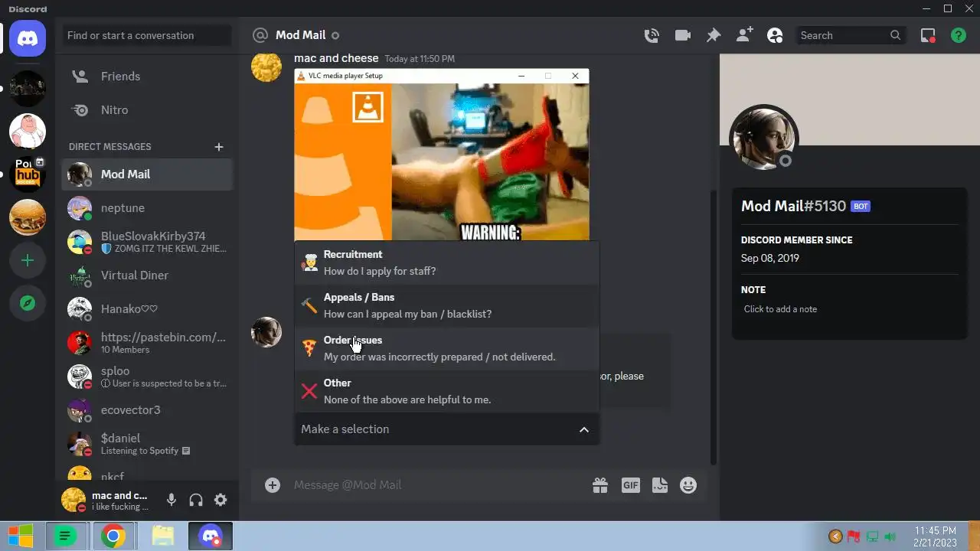The height and width of the screenshot is (551, 980).
Task: Open $daniel direct message
Action: point(147,444)
